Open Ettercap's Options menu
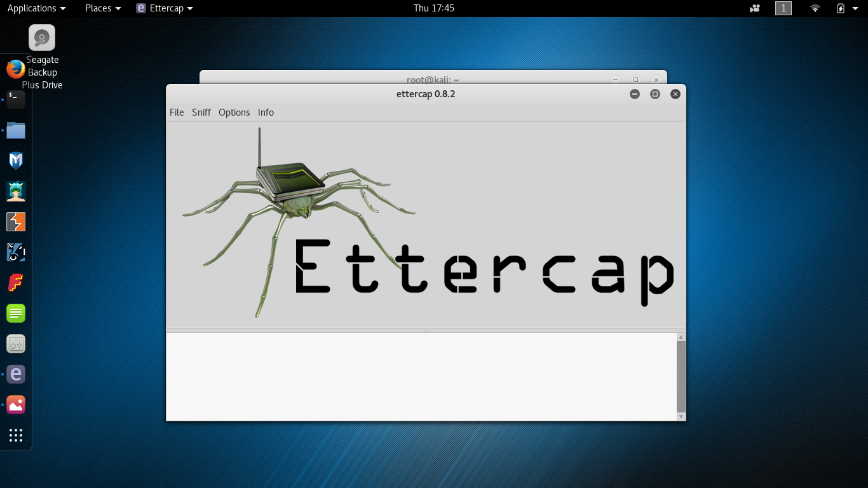Image resolution: width=868 pixels, height=488 pixels. pos(234,112)
